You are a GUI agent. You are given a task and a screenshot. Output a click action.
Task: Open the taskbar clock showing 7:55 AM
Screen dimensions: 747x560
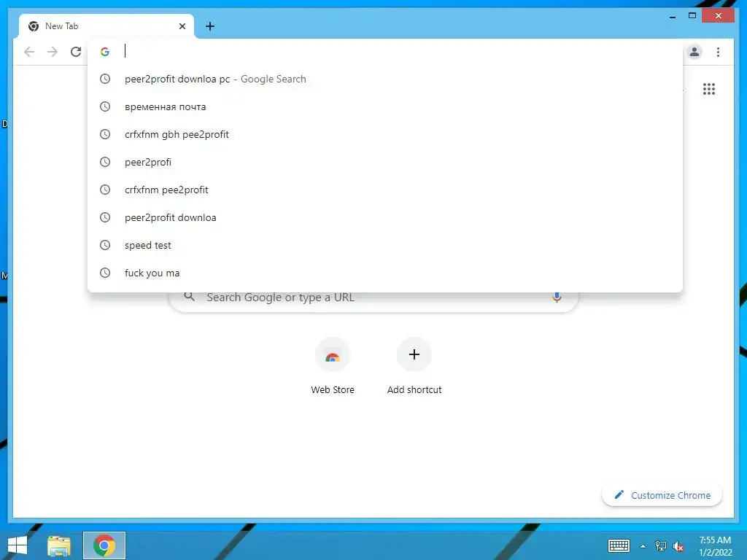pyautogui.click(x=715, y=546)
